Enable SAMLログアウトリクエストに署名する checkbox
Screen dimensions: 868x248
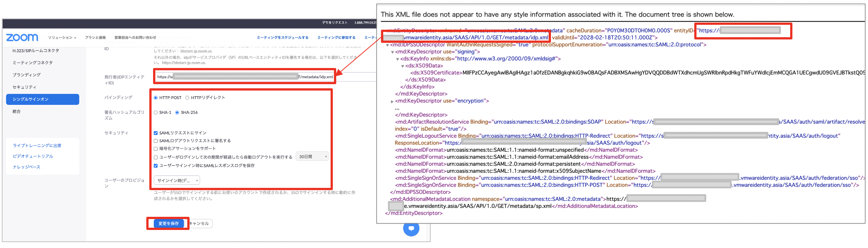click(156, 141)
